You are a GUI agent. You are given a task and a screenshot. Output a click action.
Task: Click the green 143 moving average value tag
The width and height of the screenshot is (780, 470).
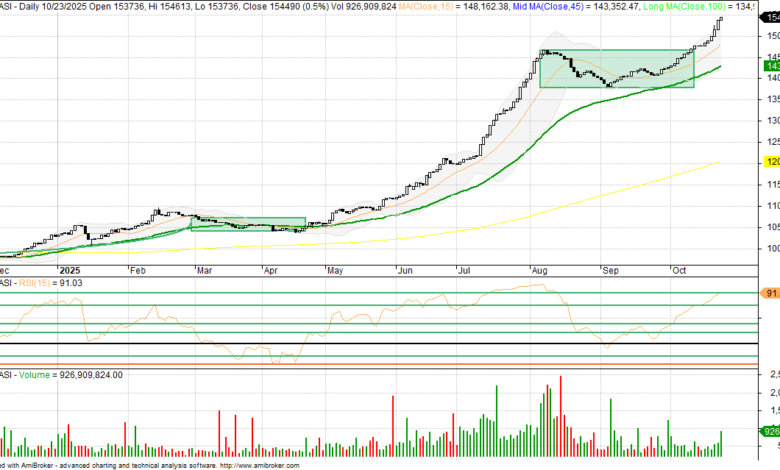pyautogui.click(x=772, y=65)
